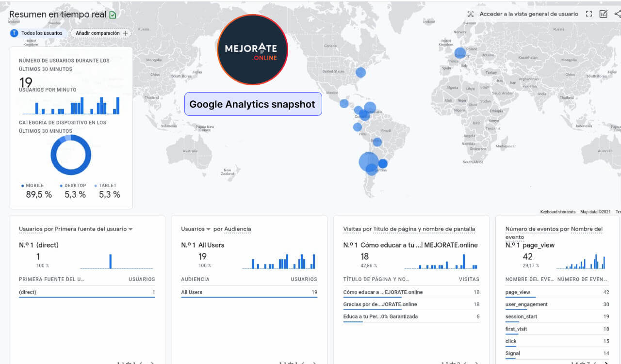This screenshot has height=364, width=621.
Task: Click Añadir comparación button
Action: (x=101, y=33)
